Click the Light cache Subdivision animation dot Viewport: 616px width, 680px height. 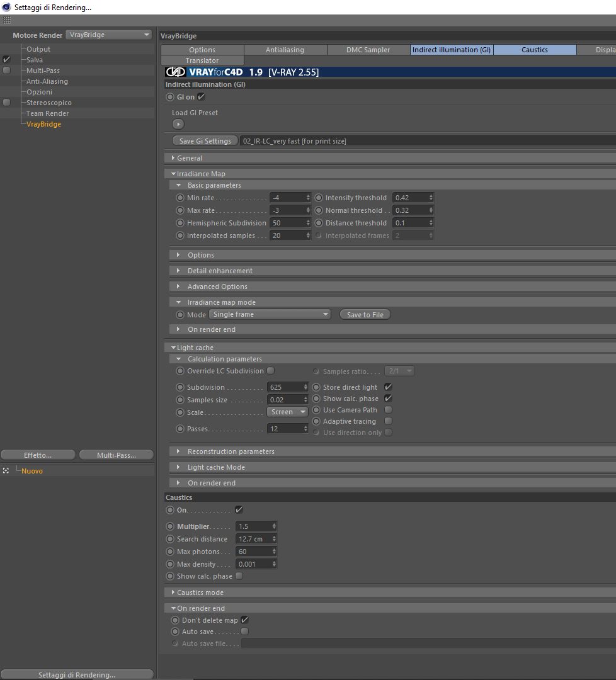pos(180,387)
